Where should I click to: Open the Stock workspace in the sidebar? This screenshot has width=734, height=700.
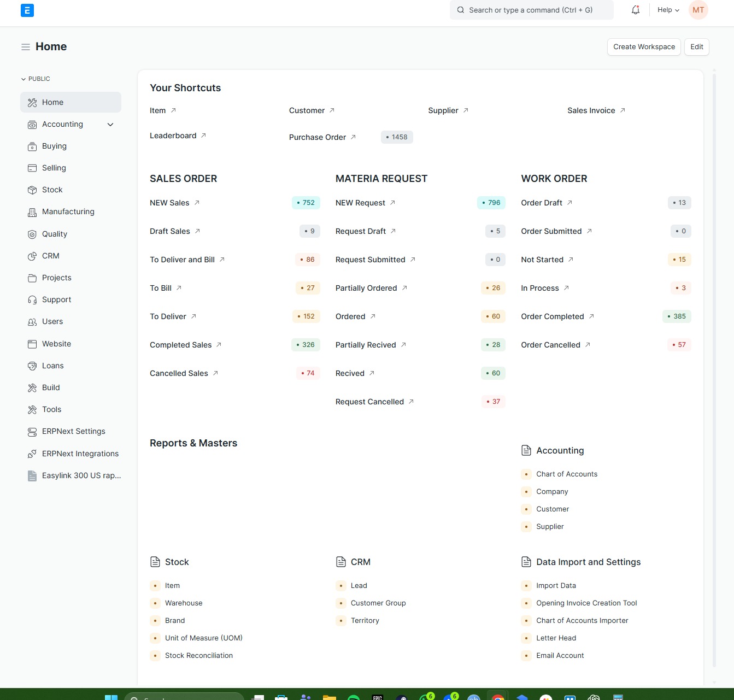[52, 190]
